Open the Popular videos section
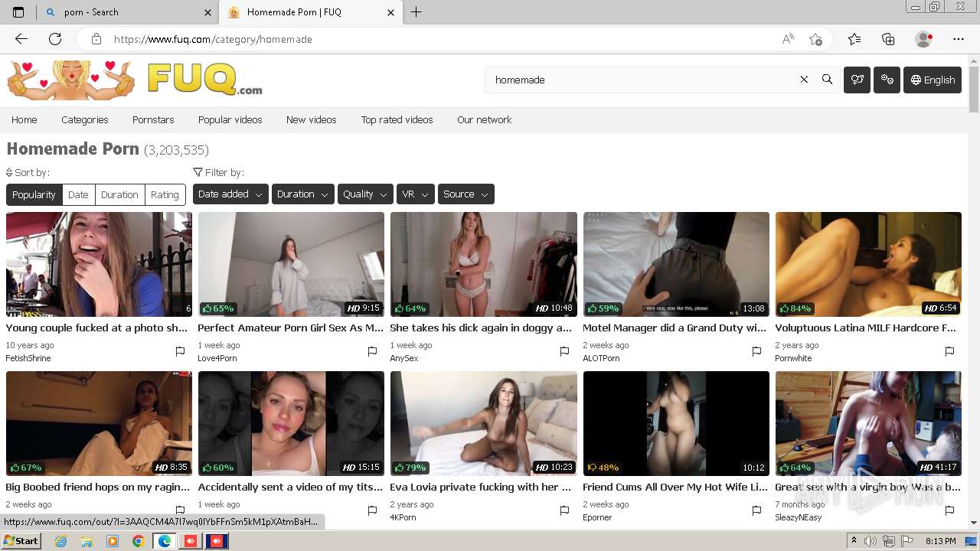Viewport: 980px width, 551px height. tap(230, 119)
